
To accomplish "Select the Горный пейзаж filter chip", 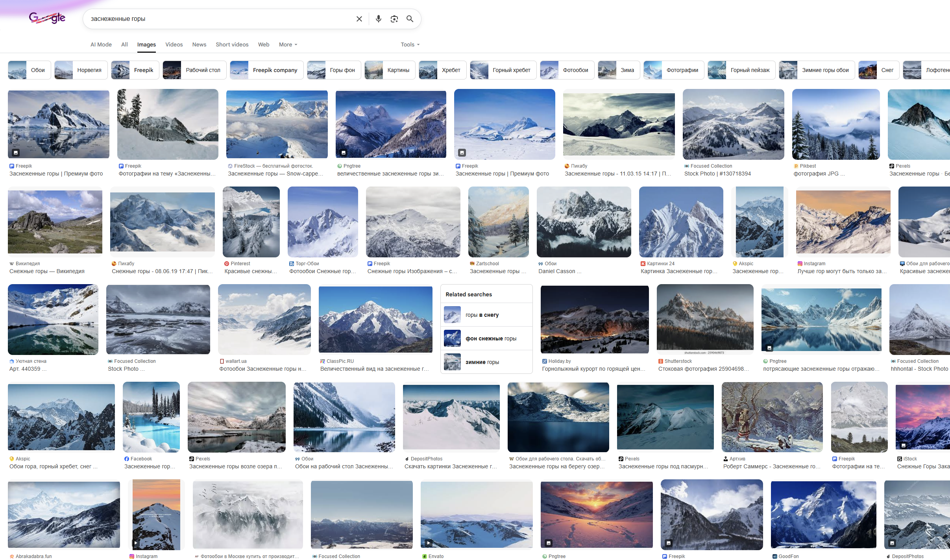I will tap(741, 70).
